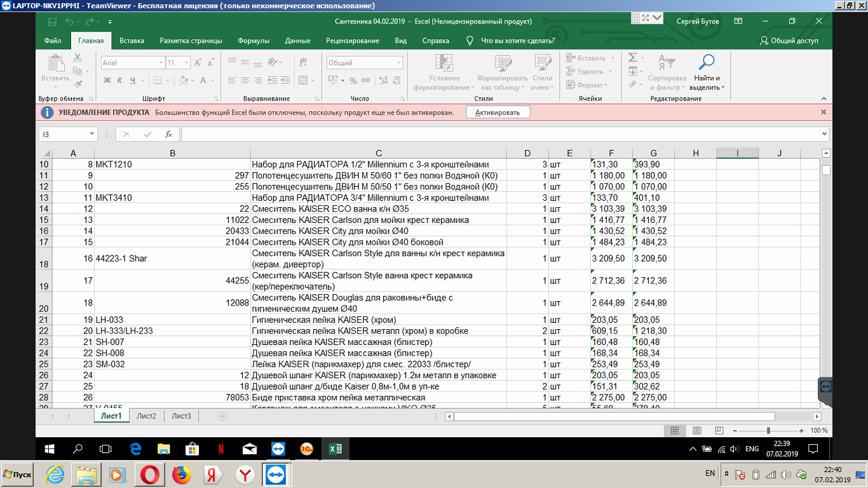Open the Общий number format dropdown
Screen dimensions: 868x488
tap(398, 63)
